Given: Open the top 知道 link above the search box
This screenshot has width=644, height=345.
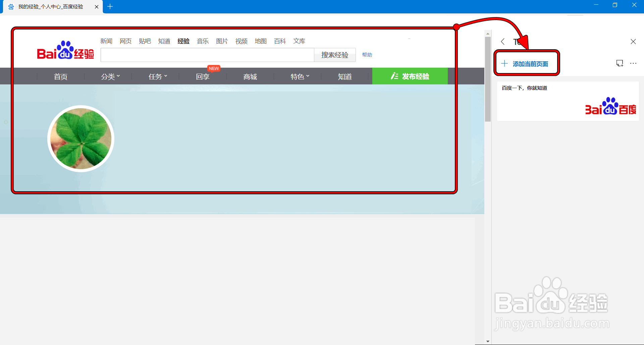Looking at the screenshot, I should tap(164, 41).
